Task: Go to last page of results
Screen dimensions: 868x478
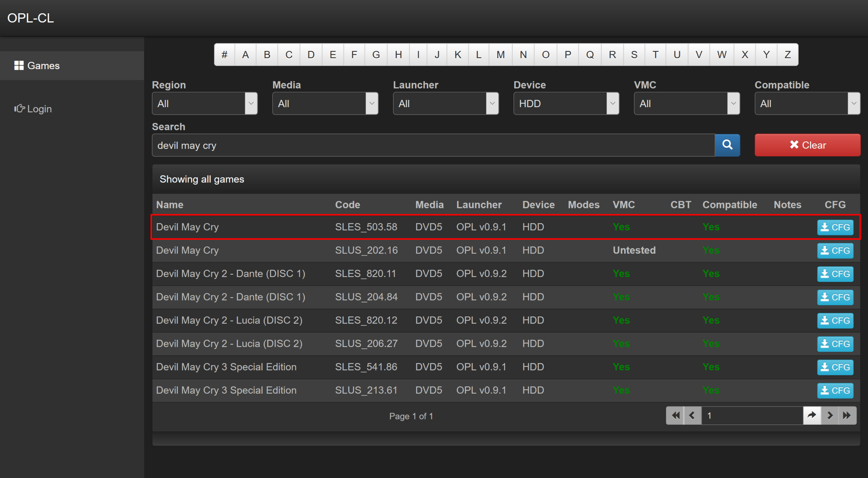Action: pos(847,415)
